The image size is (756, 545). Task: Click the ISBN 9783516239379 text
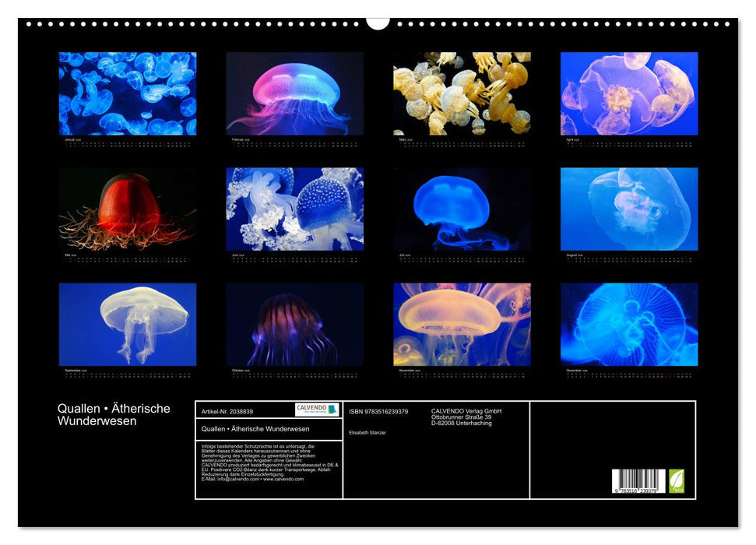pyautogui.click(x=378, y=411)
